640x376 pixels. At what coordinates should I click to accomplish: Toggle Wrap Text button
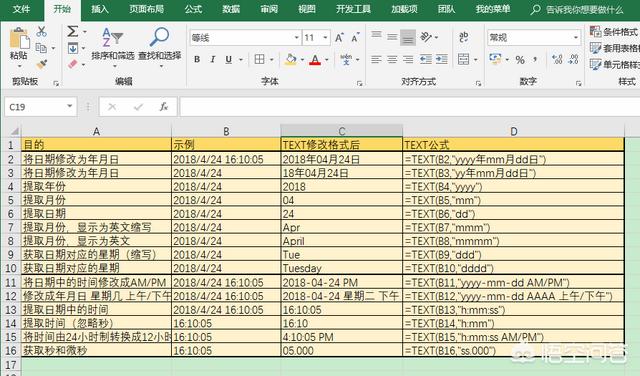pyautogui.click(x=463, y=37)
